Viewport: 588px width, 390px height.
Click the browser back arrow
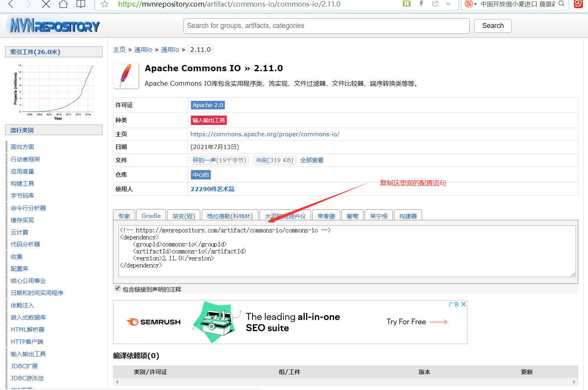coord(11,4)
